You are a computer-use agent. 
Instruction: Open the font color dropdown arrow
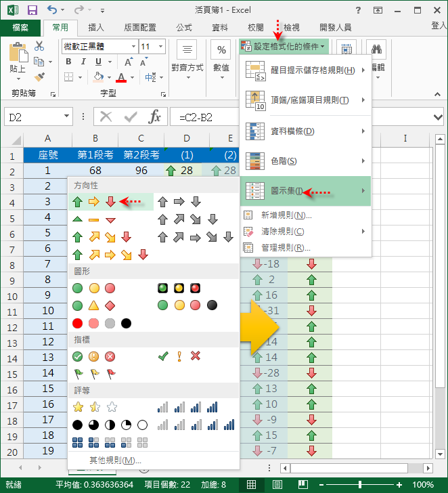[x=132, y=77]
